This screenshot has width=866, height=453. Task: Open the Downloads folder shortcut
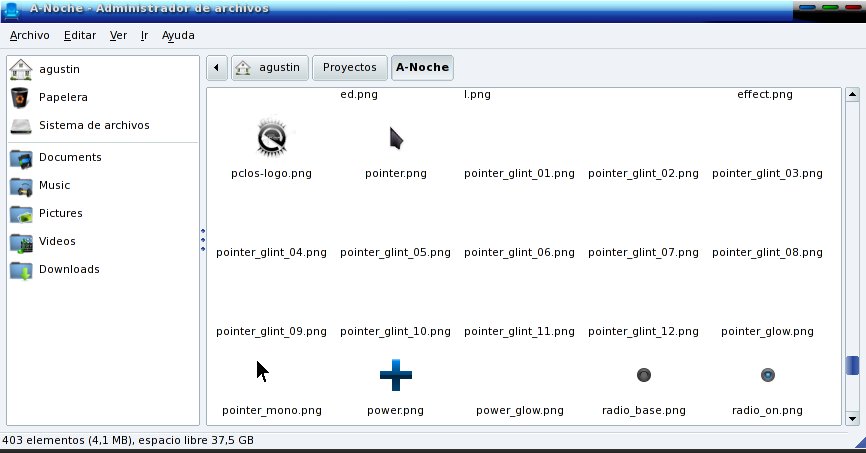tap(69, 270)
